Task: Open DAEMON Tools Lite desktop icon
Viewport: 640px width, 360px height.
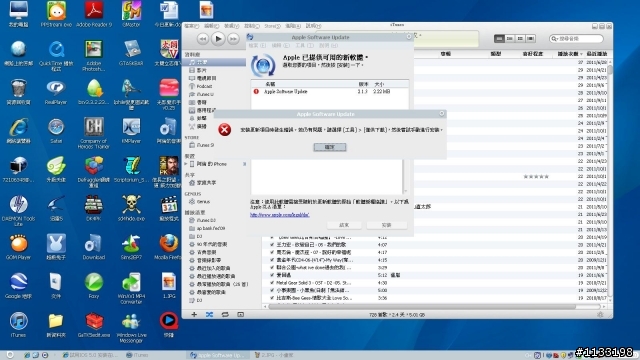Action: 18,210
